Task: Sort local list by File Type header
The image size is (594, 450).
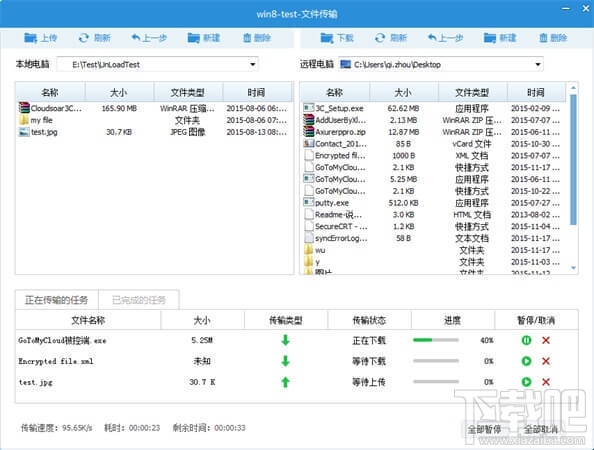Action: [x=188, y=92]
